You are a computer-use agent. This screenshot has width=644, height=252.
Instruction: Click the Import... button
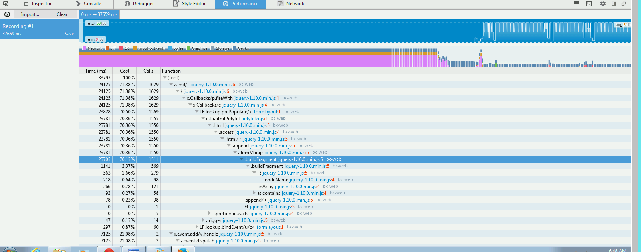[30, 14]
